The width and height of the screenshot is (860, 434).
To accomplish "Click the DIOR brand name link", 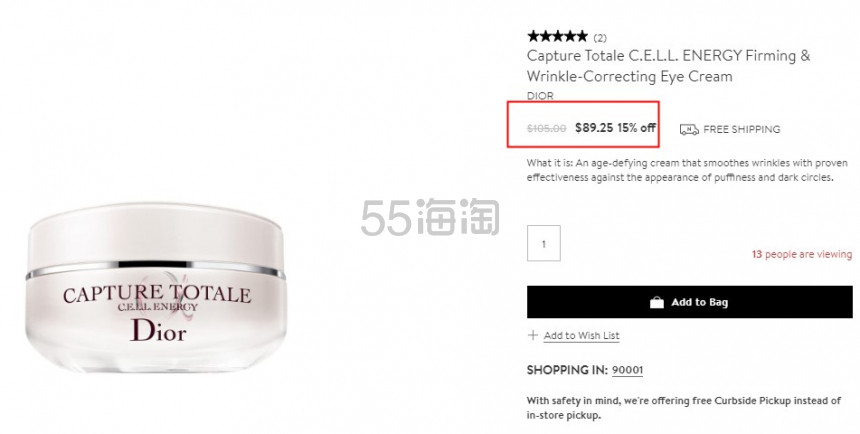I will click(x=540, y=95).
